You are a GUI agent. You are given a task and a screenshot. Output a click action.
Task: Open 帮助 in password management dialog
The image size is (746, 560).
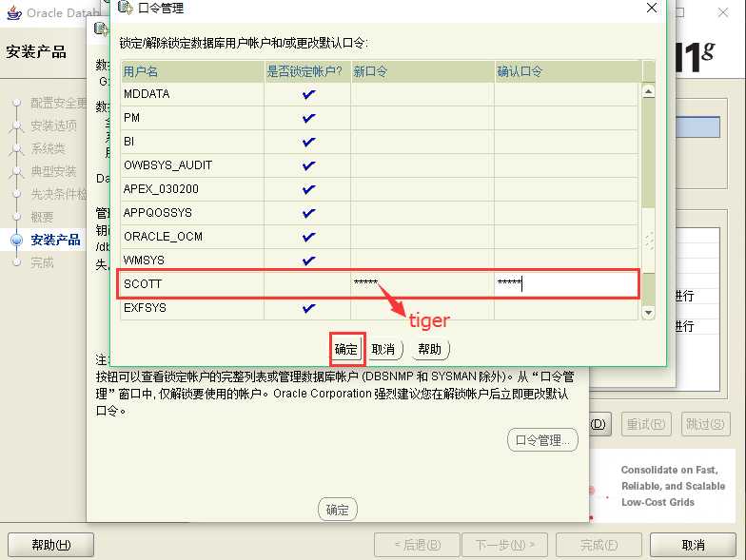[430, 350]
